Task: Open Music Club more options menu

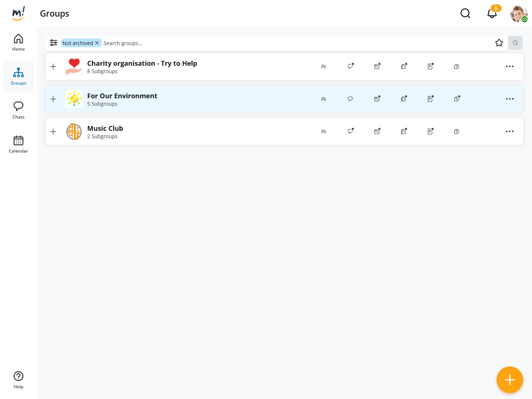Action: tap(509, 132)
